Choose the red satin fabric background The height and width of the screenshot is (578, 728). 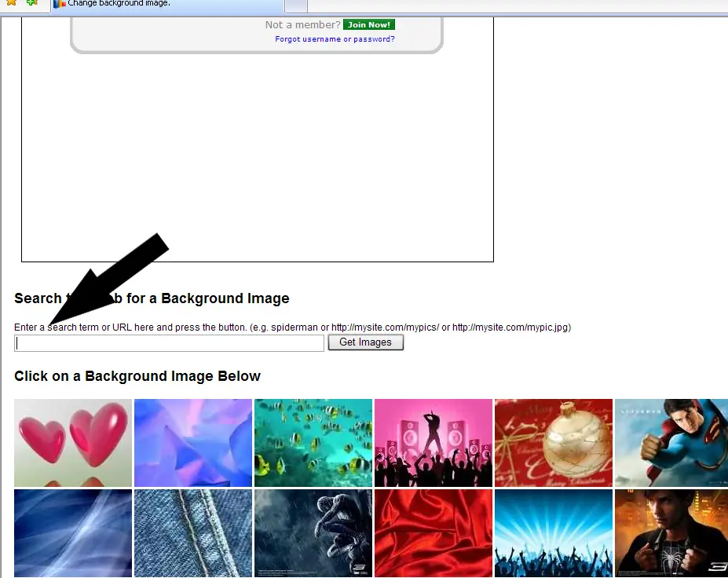(434, 533)
